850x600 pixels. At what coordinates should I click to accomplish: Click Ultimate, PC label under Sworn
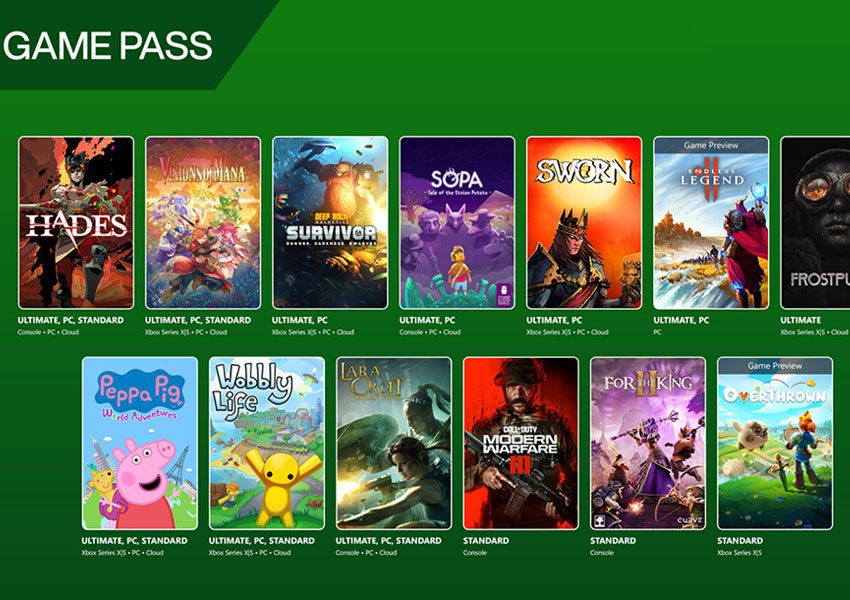click(554, 320)
